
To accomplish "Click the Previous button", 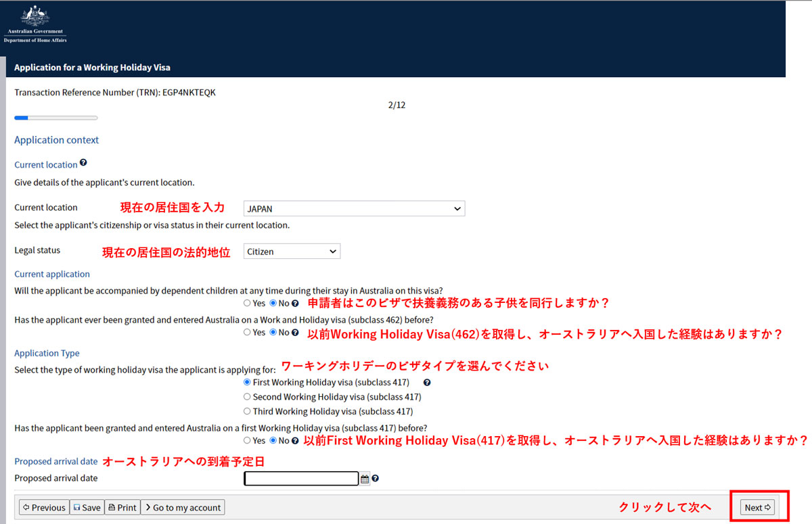I will (x=44, y=507).
